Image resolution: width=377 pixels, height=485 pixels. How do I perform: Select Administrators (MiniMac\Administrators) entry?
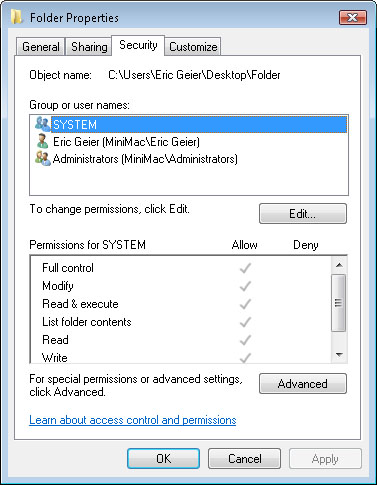[x=145, y=159]
